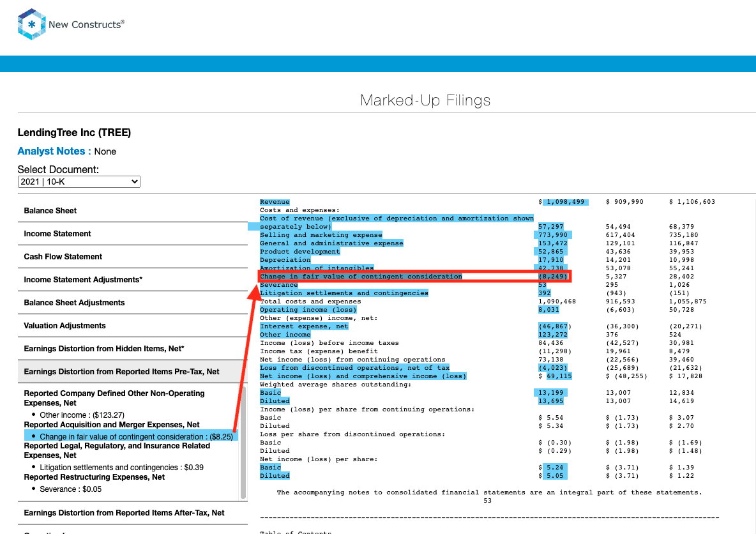
Task: Expand the Cash Flow Statement section
Action: 133,257
